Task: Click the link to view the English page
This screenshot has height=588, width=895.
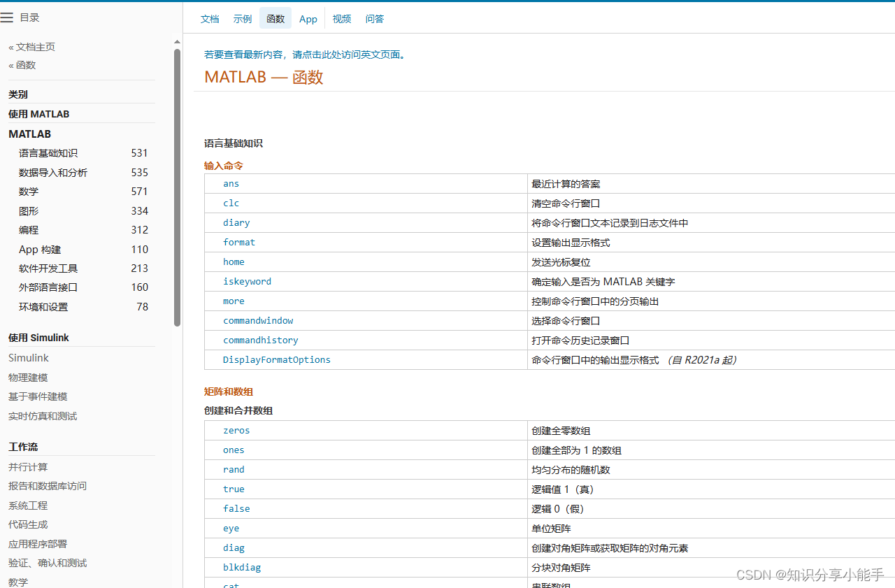Action: point(305,55)
